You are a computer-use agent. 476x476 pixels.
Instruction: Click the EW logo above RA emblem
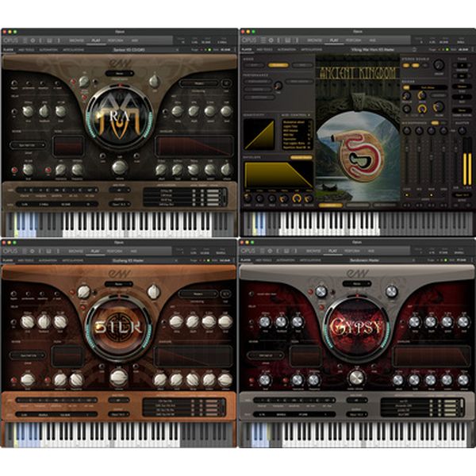118,60
